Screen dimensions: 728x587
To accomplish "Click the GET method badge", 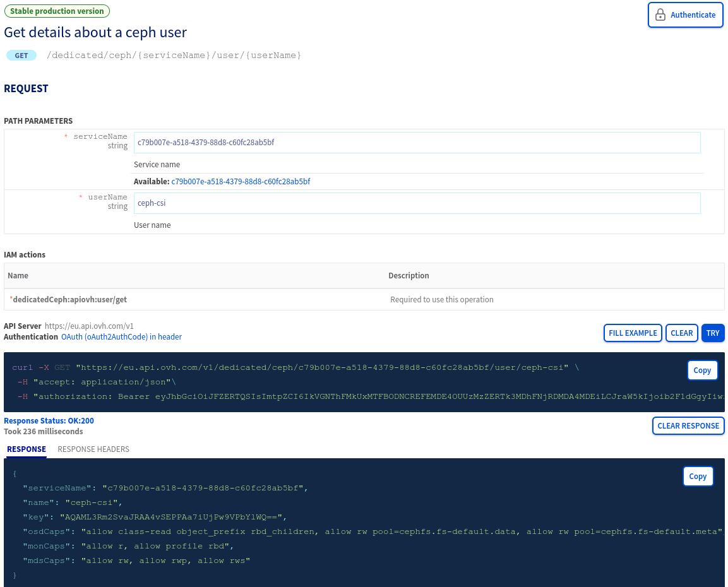I will click(x=21, y=56).
